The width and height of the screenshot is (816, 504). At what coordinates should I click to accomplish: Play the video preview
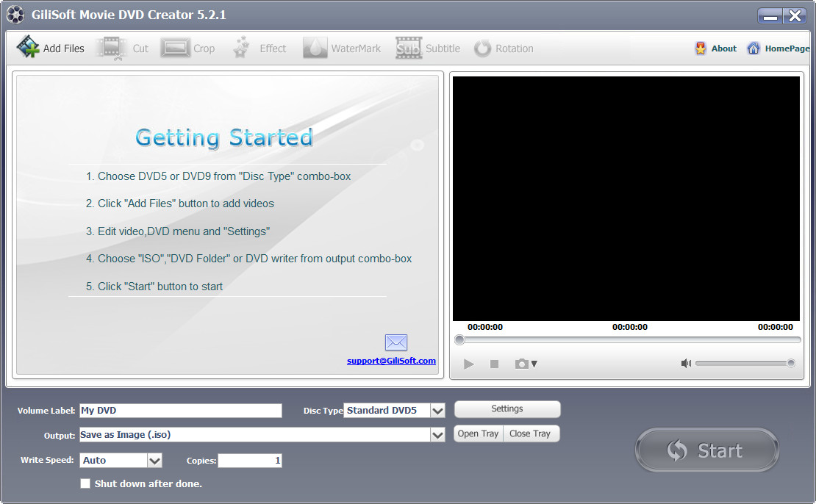[x=468, y=364]
